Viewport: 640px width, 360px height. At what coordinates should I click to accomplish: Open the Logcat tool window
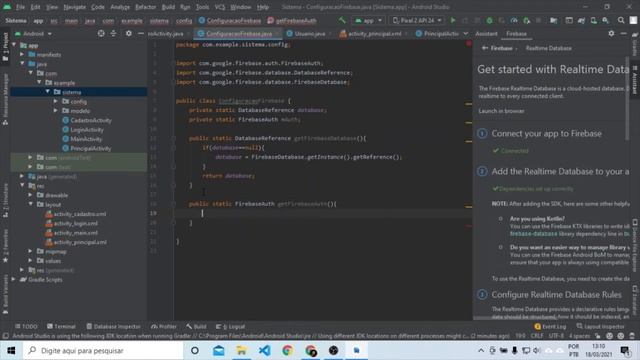pyautogui.click(x=231, y=326)
